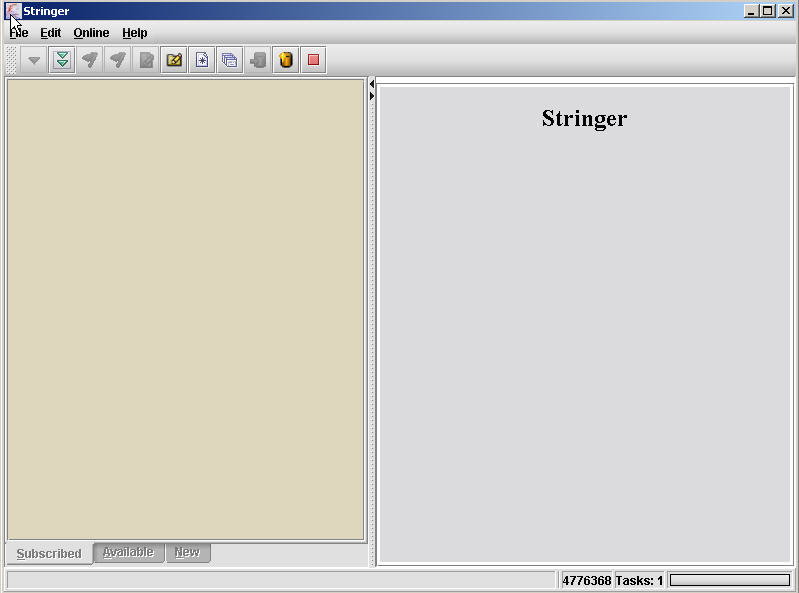The height and width of the screenshot is (593, 799).
Task: Click the first gray rocket toolbar icon
Action: point(90,60)
